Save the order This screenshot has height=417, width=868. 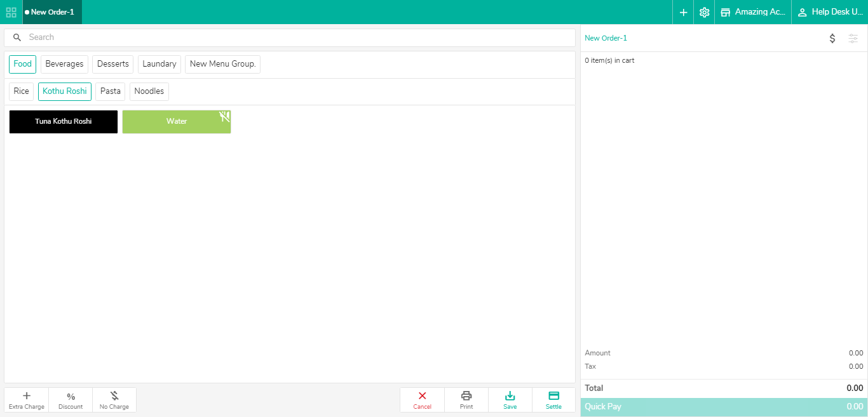coord(510,400)
